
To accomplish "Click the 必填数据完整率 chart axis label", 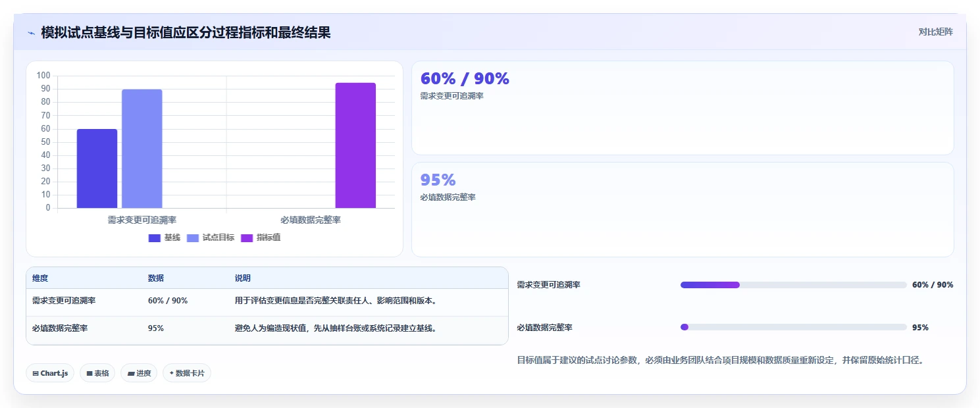I will [x=310, y=220].
